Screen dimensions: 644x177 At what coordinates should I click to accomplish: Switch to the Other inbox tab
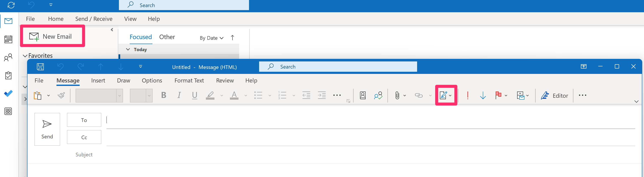coord(167,37)
